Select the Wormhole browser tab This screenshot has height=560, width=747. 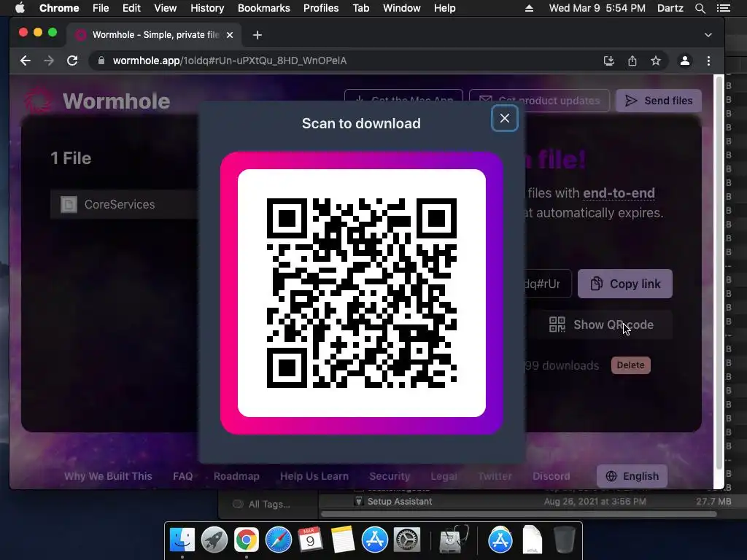(x=155, y=35)
